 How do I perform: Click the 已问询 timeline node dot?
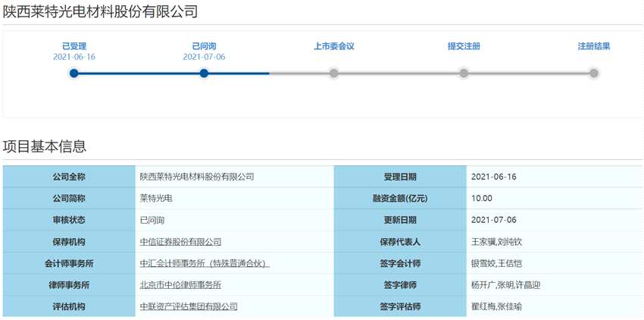click(x=204, y=74)
